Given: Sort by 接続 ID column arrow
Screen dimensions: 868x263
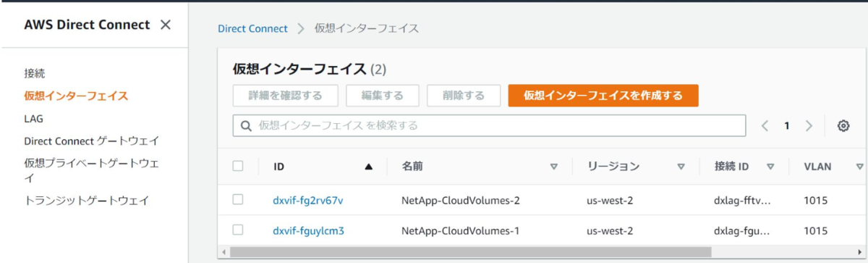Looking at the screenshot, I should coord(770,167).
